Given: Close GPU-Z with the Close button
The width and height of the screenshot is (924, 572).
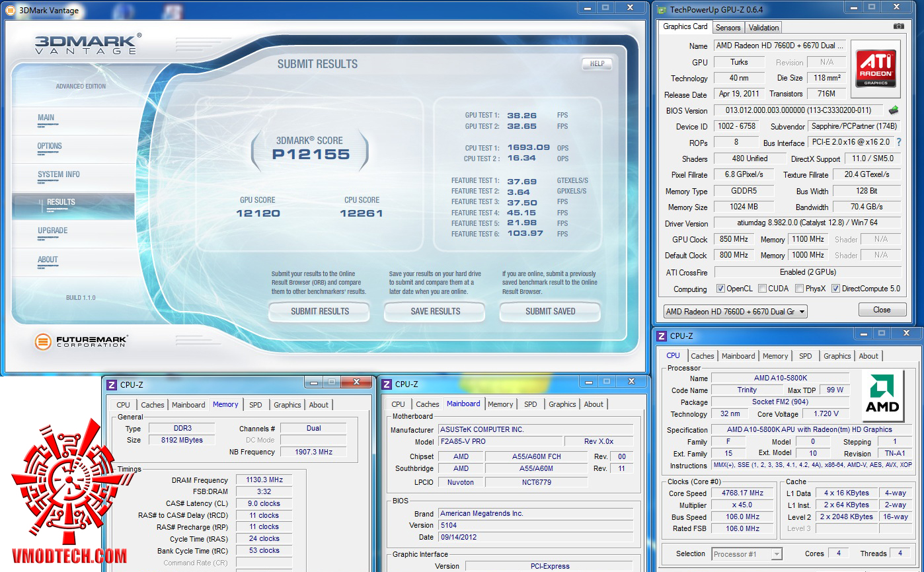Looking at the screenshot, I should pos(882,310).
